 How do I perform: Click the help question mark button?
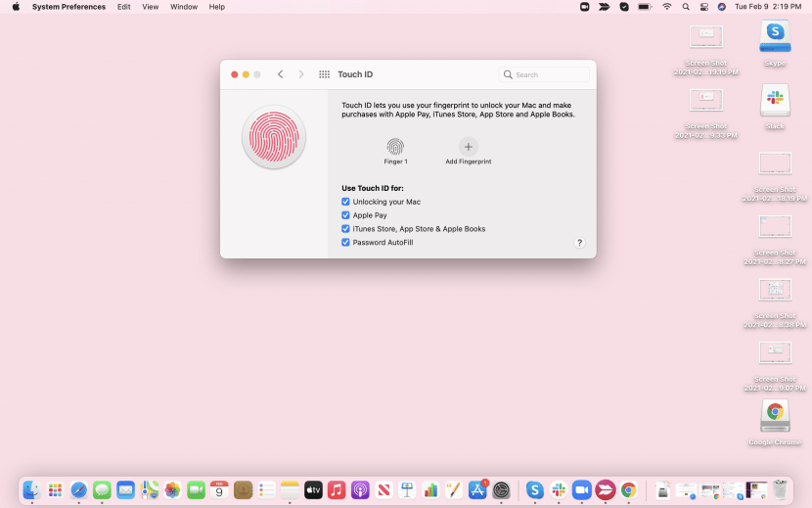pyautogui.click(x=579, y=243)
